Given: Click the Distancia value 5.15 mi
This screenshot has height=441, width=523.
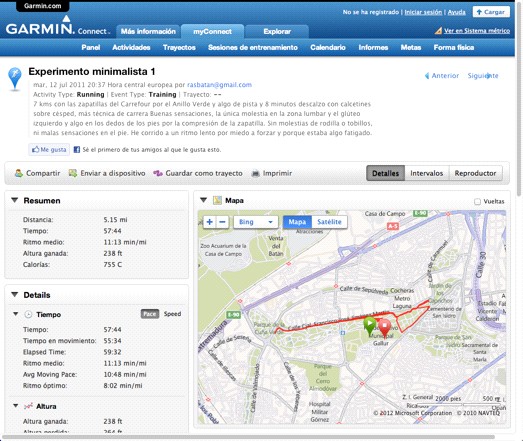Looking at the screenshot, I should click(115, 219).
